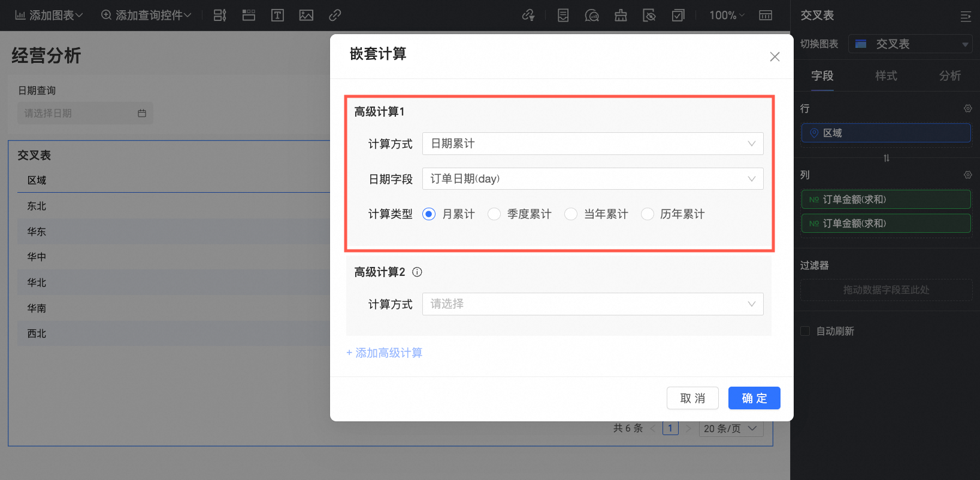The height and width of the screenshot is (480, 980).
Task: Open settings gear for 行 section
Action: 967,108
